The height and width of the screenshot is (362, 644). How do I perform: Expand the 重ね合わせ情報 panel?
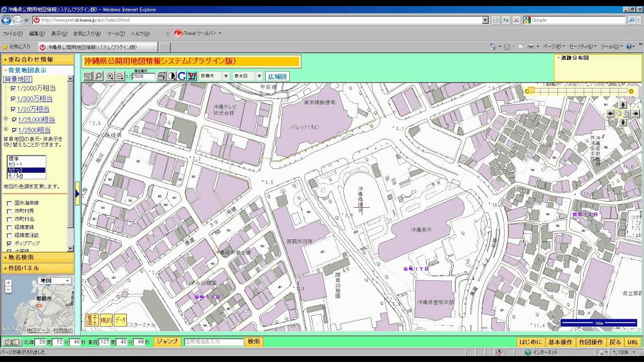pyautogui.click(x=37, y=59)
